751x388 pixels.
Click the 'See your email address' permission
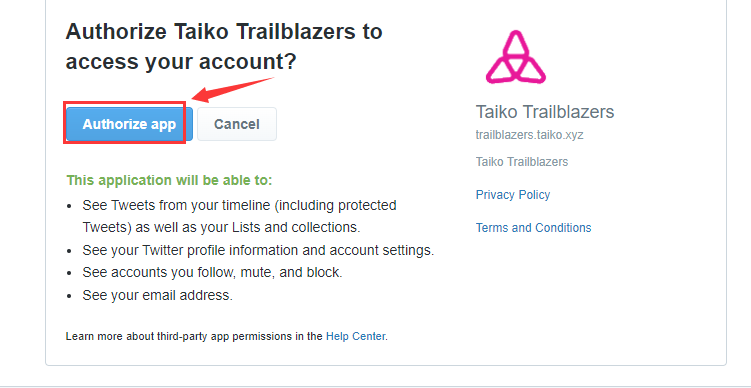point(157,295)
